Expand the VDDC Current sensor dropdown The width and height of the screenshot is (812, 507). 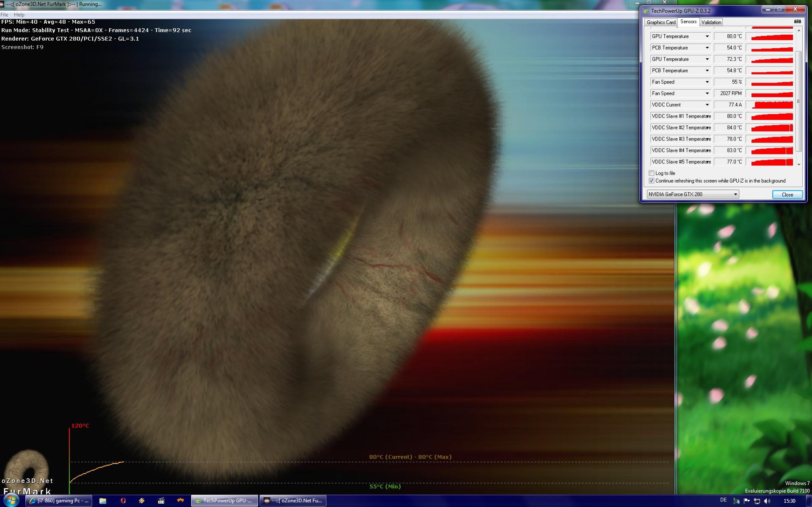point(707,105)
